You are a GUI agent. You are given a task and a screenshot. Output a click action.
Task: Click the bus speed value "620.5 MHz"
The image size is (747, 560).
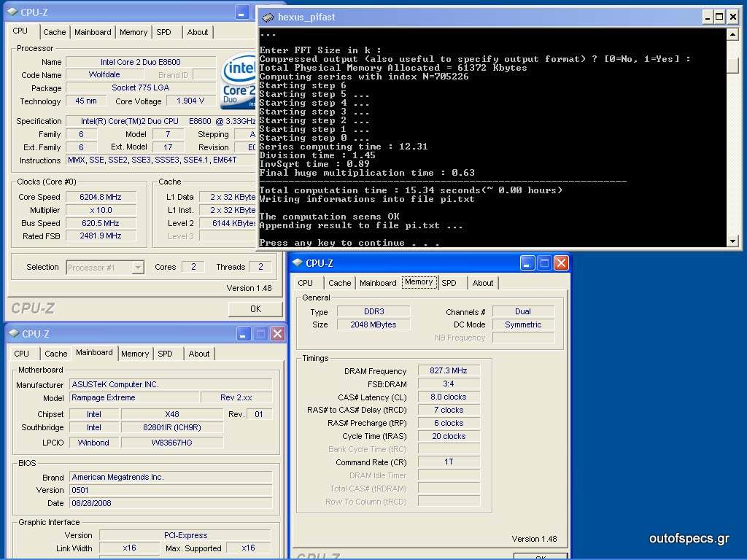(101, 223)
